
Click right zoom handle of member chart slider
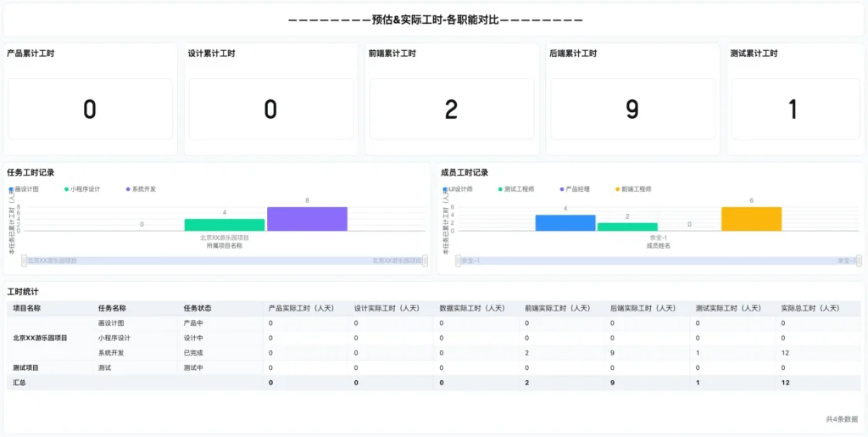[x=859, y=261]
